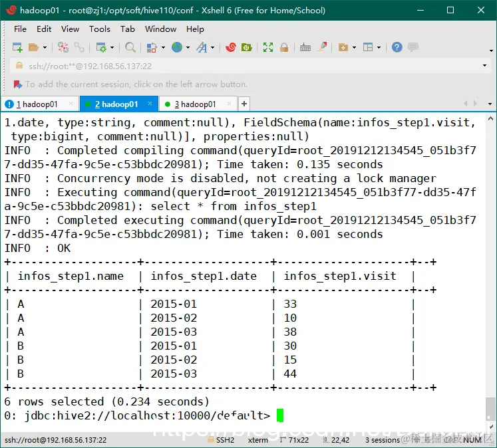The image size is (497, 448).
Task: Add a new tab with plus button
Action: [244, 104]
